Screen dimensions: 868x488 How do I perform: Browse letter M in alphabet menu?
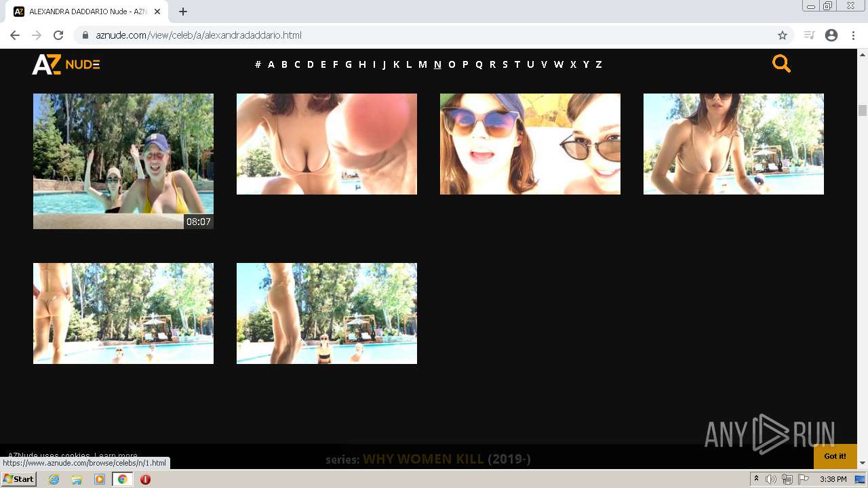click(x=422, y=64)
